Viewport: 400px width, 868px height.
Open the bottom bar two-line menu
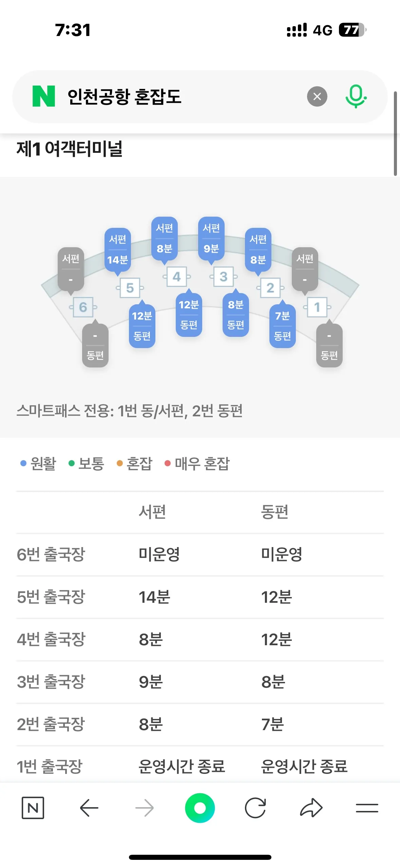click(x=367, y=808)
